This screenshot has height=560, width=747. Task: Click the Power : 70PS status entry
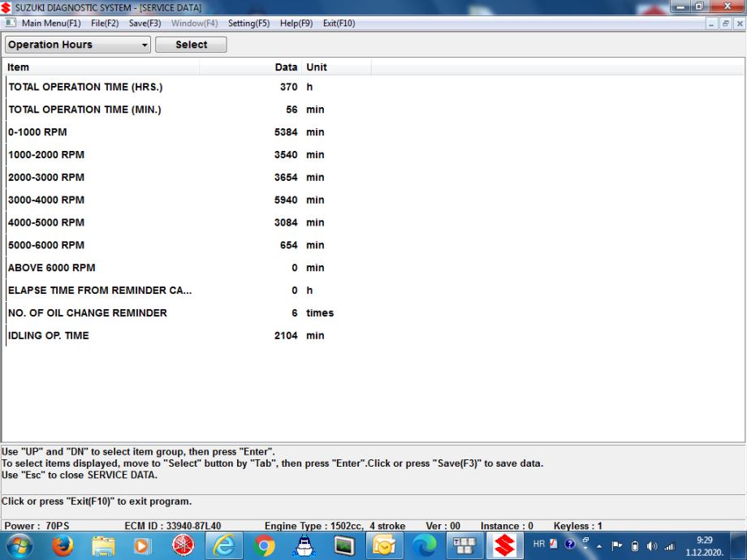click(x=37, y=526)
